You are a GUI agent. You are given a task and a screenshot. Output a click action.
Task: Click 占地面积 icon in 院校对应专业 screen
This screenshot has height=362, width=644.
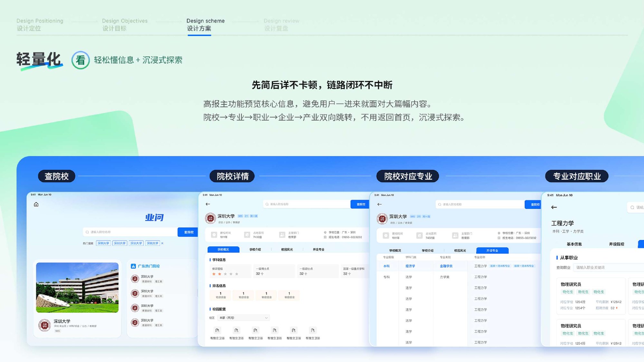pos(419,236)
